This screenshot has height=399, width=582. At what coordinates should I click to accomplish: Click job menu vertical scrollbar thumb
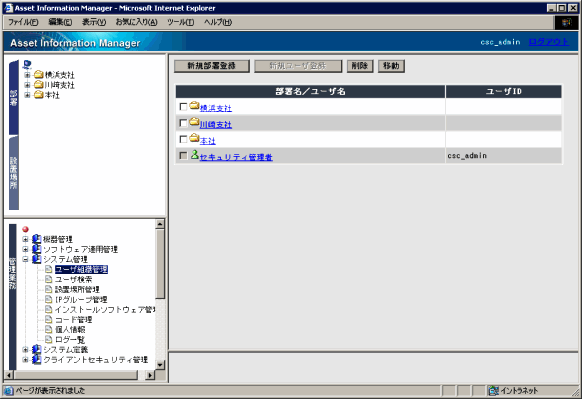(x=160, y=264)
